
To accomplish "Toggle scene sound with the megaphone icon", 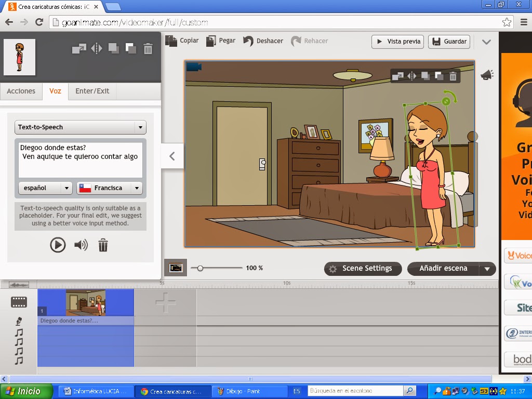I will pos(487,74).
